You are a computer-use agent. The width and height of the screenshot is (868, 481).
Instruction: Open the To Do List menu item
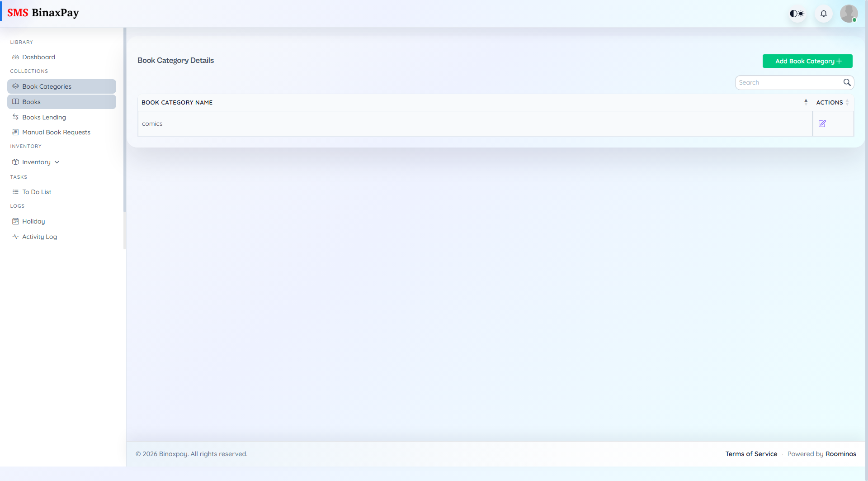[37, 191]
